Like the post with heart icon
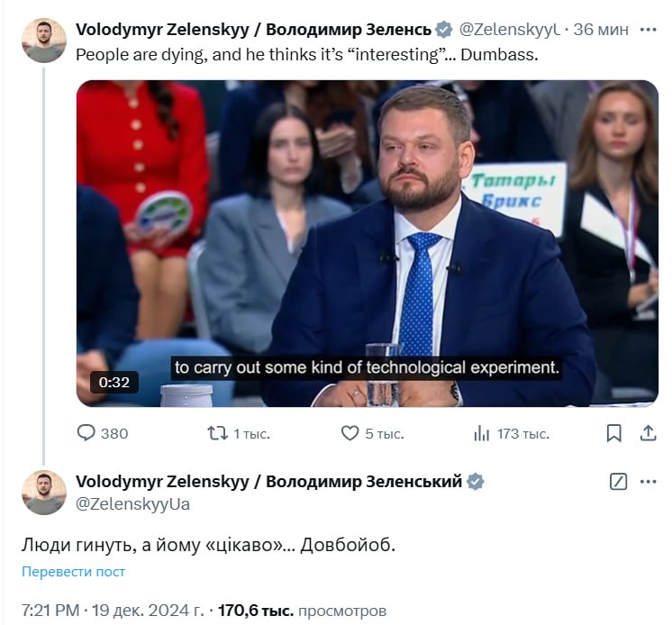Image resolution: width=672 pixels, height=625 pixels. (350, 433)
